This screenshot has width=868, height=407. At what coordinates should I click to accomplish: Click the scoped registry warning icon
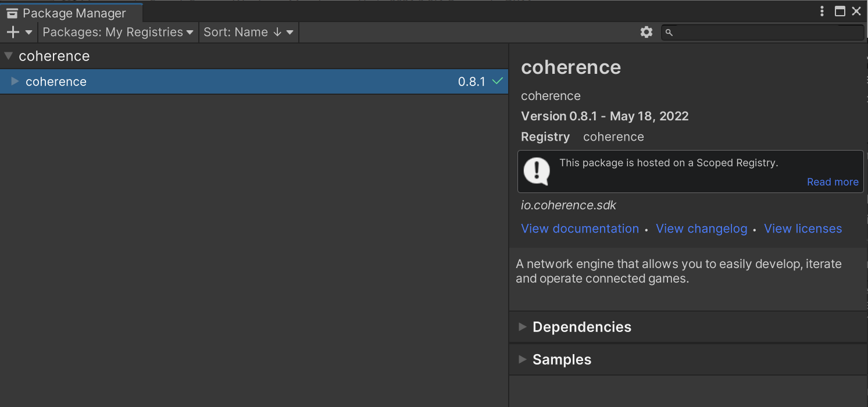pos(536,172)
